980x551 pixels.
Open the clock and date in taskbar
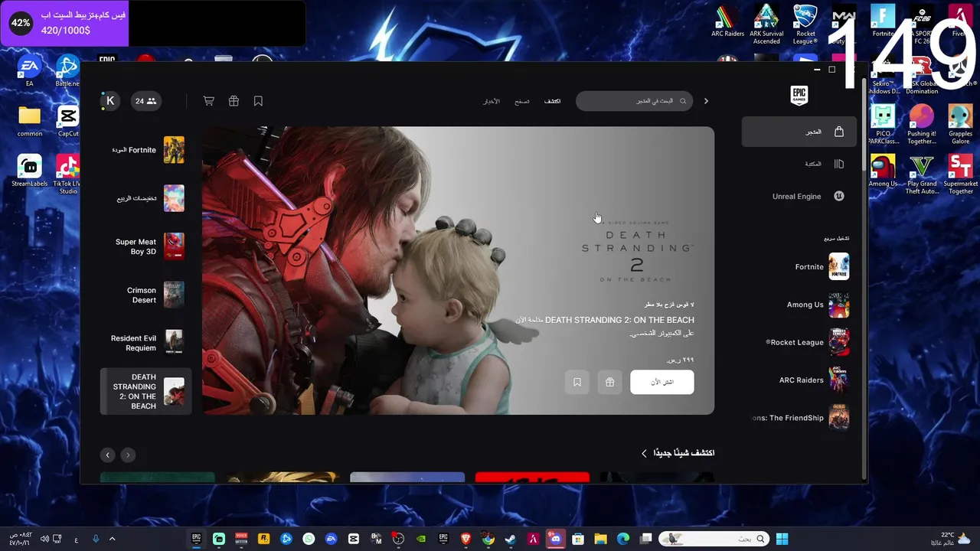(x=21, y=539)
